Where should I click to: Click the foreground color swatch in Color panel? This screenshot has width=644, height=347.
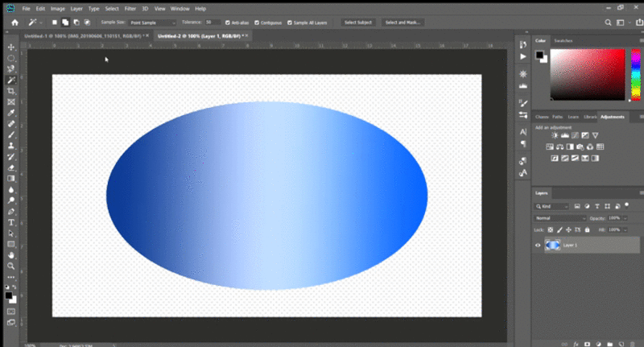pyautogui.click(x=539, y=55)
